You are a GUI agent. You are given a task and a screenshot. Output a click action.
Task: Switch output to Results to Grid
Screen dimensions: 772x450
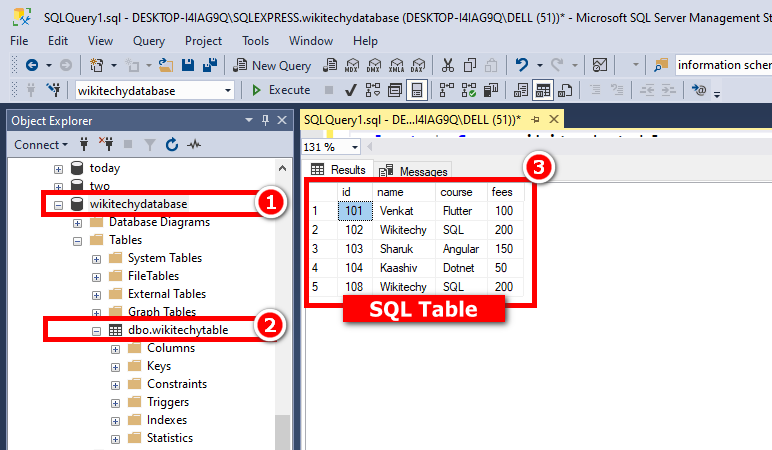tap(543, 90)
